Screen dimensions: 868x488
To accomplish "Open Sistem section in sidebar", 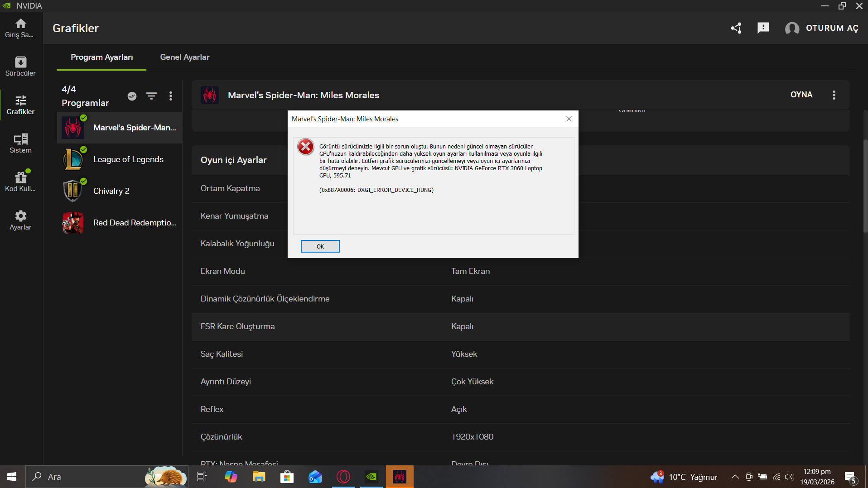I will point(20,144).
